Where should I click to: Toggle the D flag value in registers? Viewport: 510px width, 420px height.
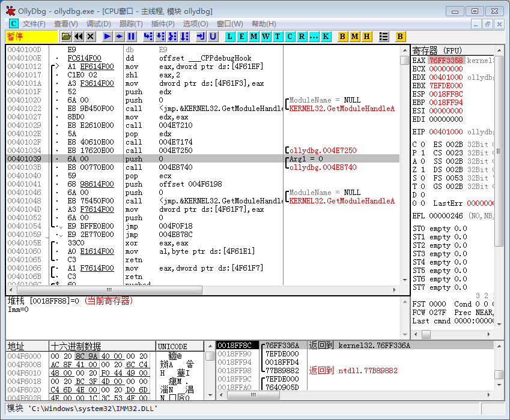coord(423,195)
